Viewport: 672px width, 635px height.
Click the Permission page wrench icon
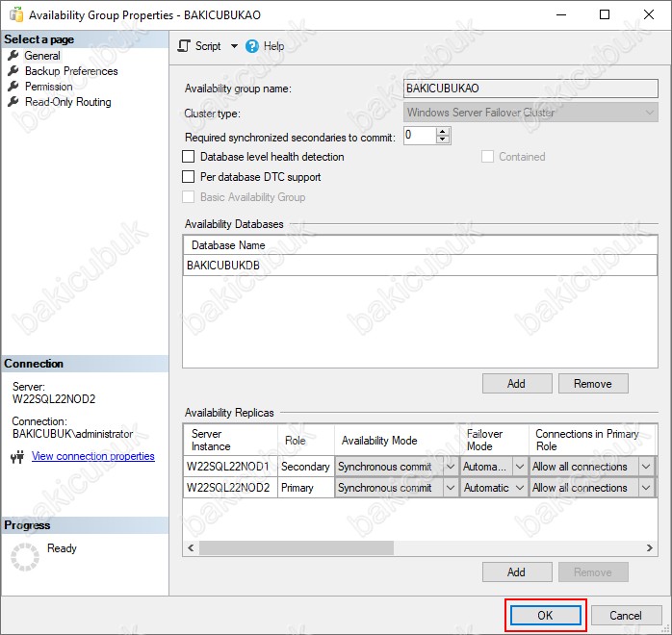coord(13,87)
